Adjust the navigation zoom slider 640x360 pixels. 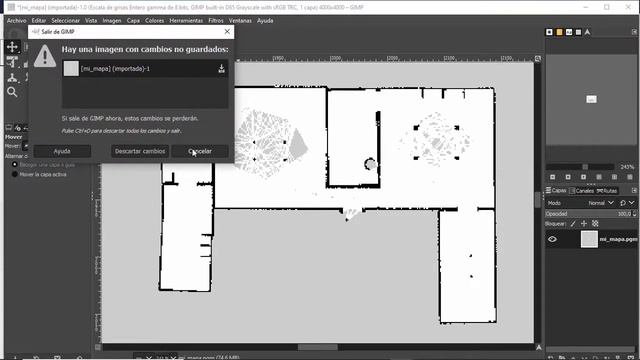click(x=580, y=167)
